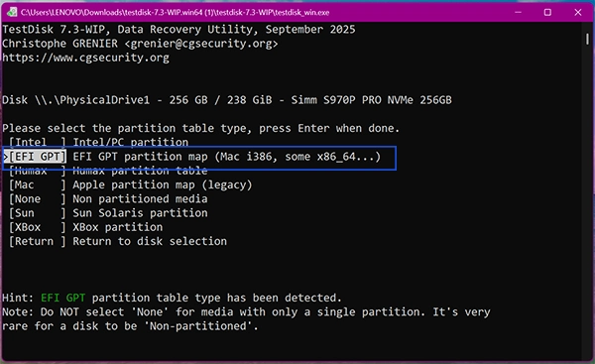Select Return to disk selection
The image size is (595, 364).
118,241
